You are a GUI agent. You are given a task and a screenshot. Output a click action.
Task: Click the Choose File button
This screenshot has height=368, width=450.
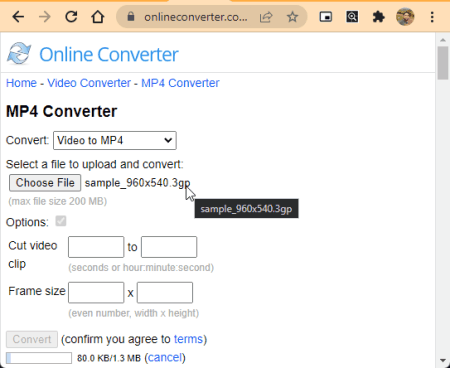click(x=45, y=183)
